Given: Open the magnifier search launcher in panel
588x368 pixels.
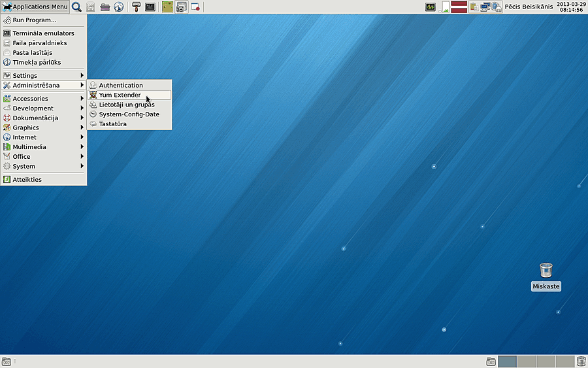Looking at the screenshot, I should click(76, 7).
